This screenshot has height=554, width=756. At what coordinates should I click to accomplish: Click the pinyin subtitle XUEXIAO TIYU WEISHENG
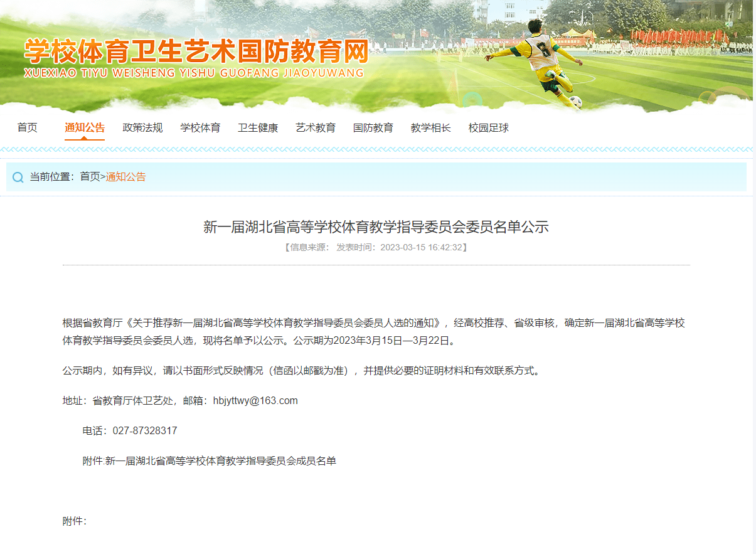(x=194, y=73)
